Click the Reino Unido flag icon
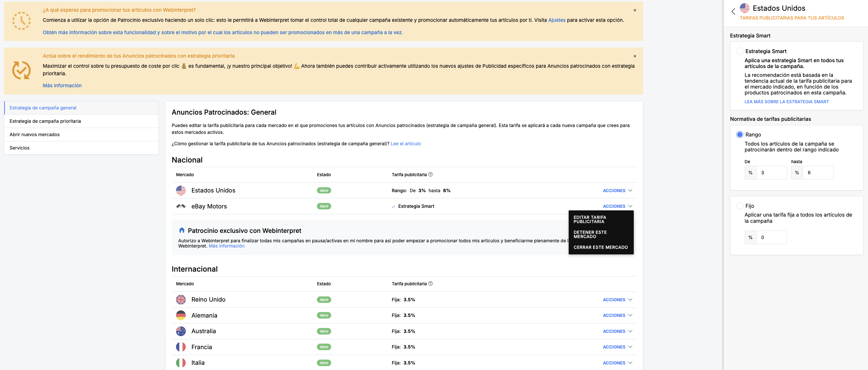Viewport: 868px width, 370px height. click(181, 300)
